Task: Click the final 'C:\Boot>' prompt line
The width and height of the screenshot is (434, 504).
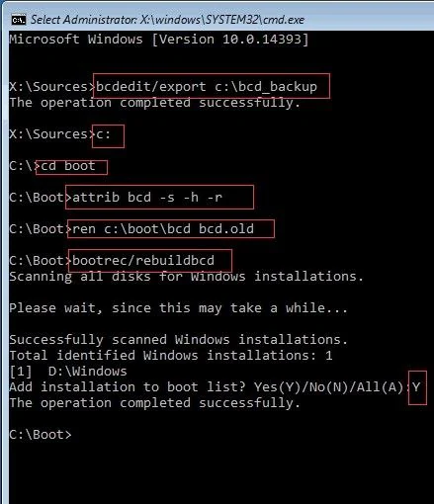Action: tap(41, 435)
